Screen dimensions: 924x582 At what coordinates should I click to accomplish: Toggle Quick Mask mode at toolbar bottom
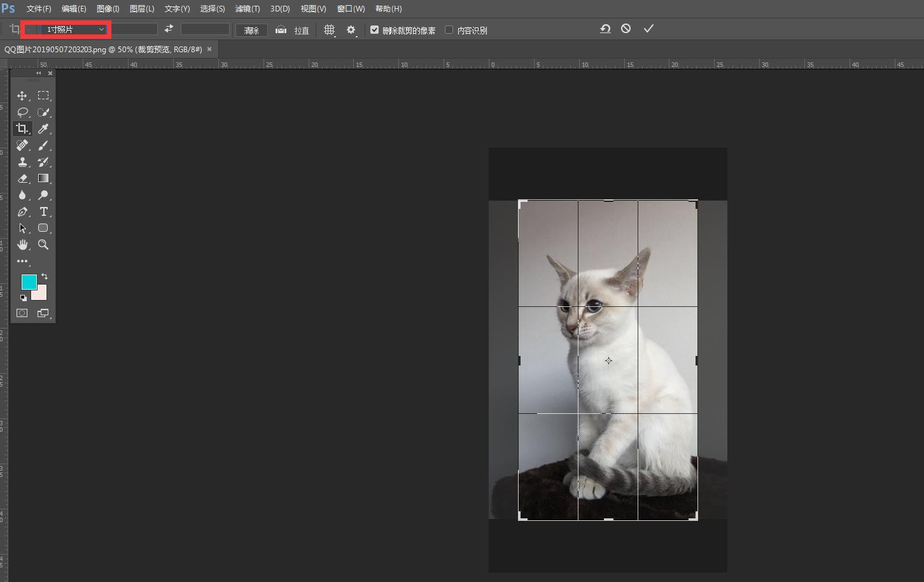pos(22,313)
